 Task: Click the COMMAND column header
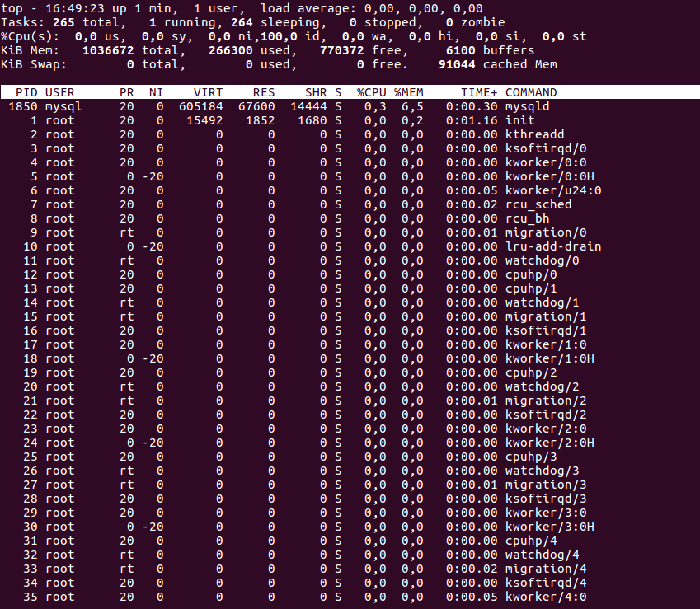click(x=531, y=92)
